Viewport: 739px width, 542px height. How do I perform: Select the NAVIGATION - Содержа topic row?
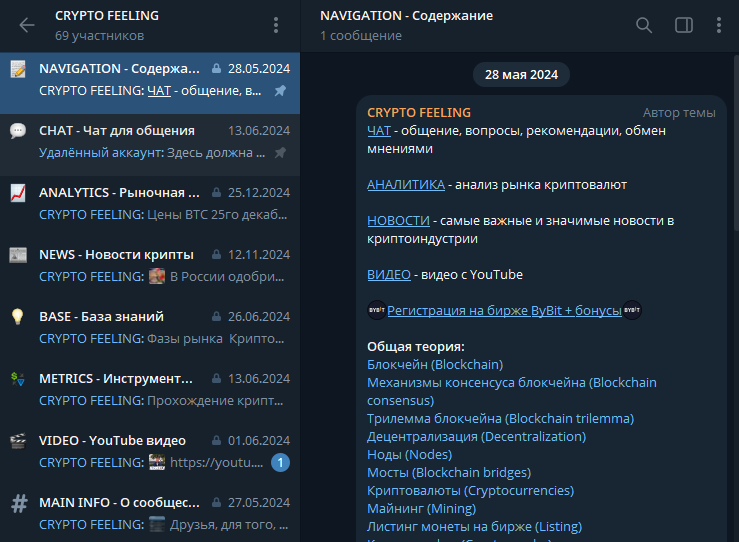150,83
